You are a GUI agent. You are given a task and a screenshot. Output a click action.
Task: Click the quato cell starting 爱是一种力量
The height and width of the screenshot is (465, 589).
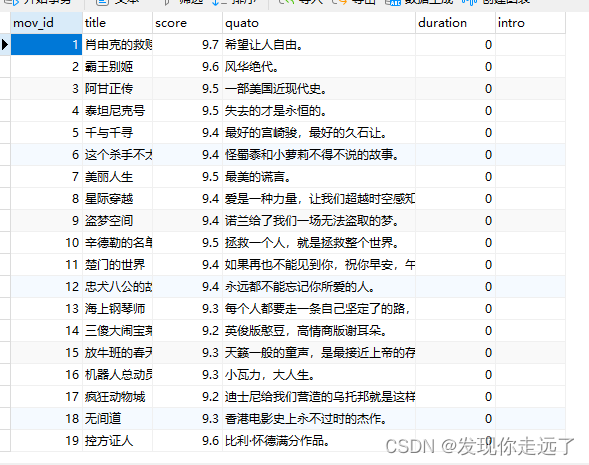click(319, 199)
